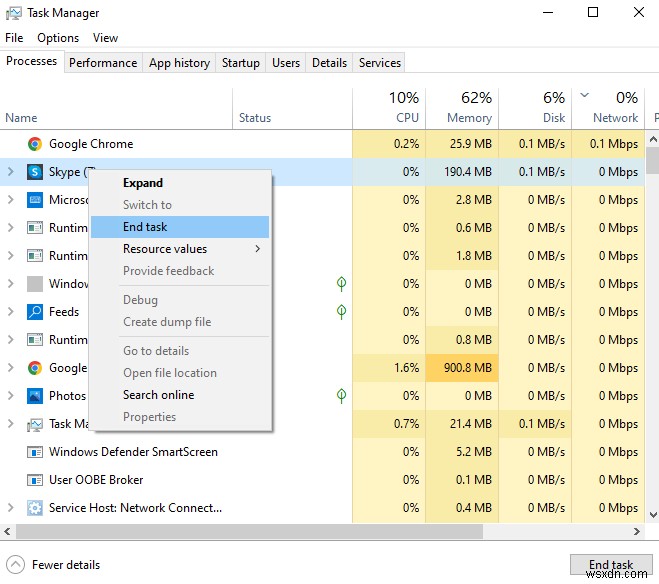Expand the Service Host process row

(10, 508)
